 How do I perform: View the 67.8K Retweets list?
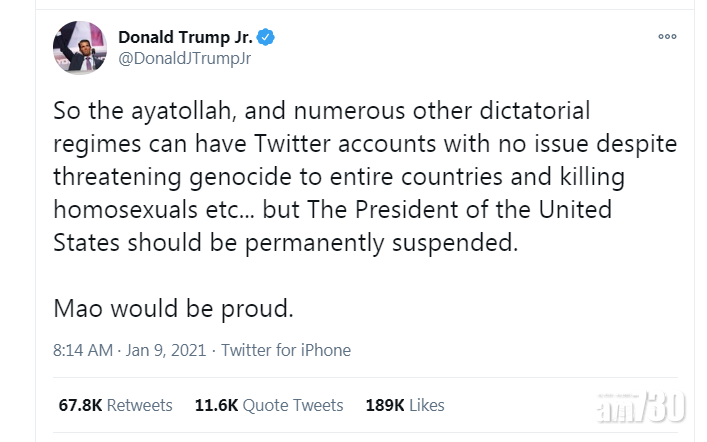click(x=115, y=405)
